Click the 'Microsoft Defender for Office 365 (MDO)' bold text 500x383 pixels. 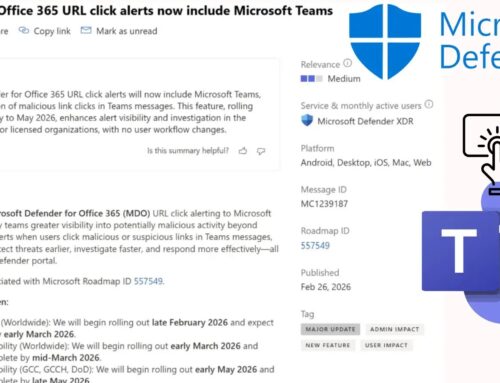pyautogui.click(x=75, y=213)
